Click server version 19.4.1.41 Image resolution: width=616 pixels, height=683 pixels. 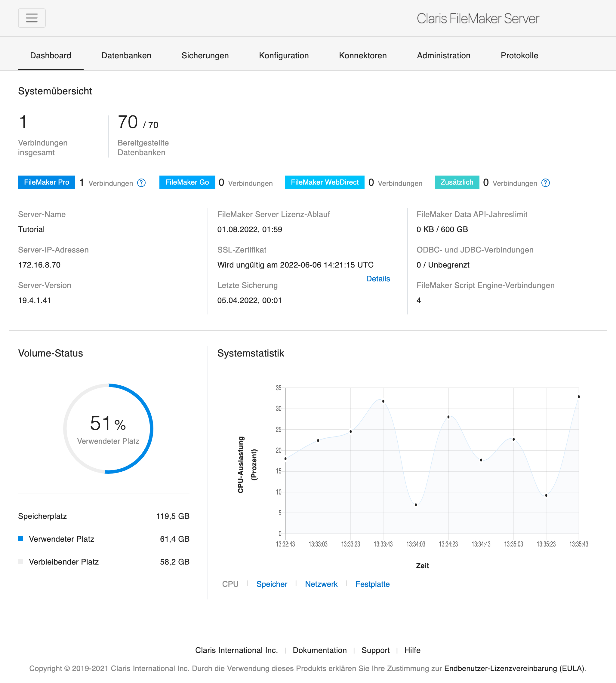pyautogui.click(x=35, y=300)
